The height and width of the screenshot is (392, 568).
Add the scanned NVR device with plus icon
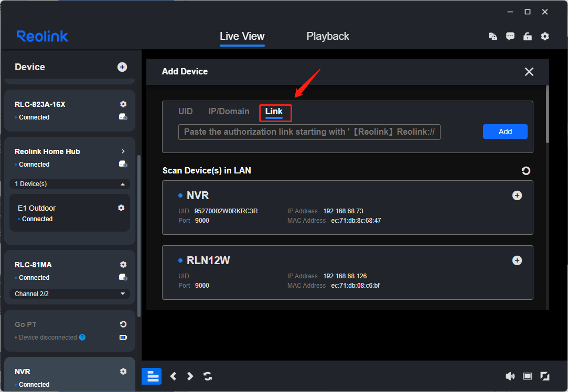pos(517,195)
